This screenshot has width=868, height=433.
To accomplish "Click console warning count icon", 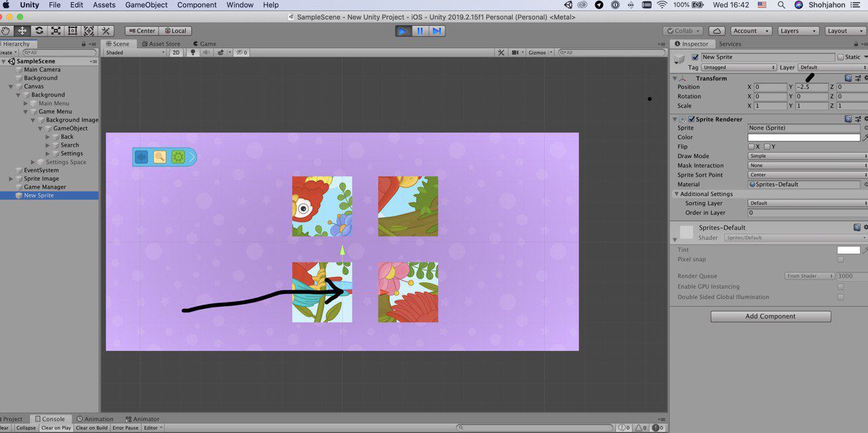I will 641,428.
